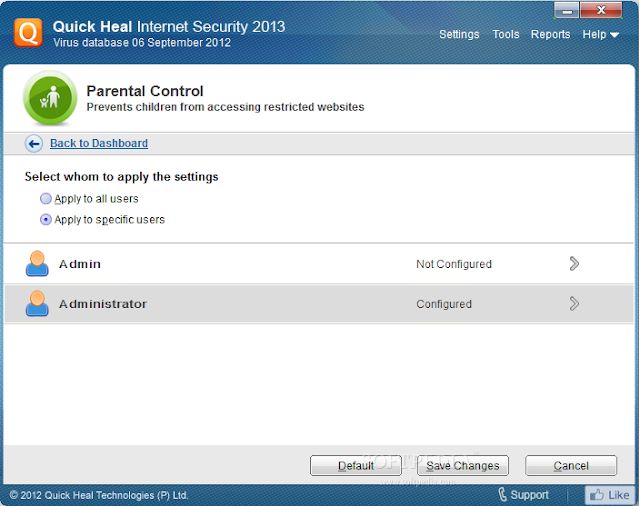Open the Reports menu
The width and height of the screenshot is (640, 506).
[550, 35]
